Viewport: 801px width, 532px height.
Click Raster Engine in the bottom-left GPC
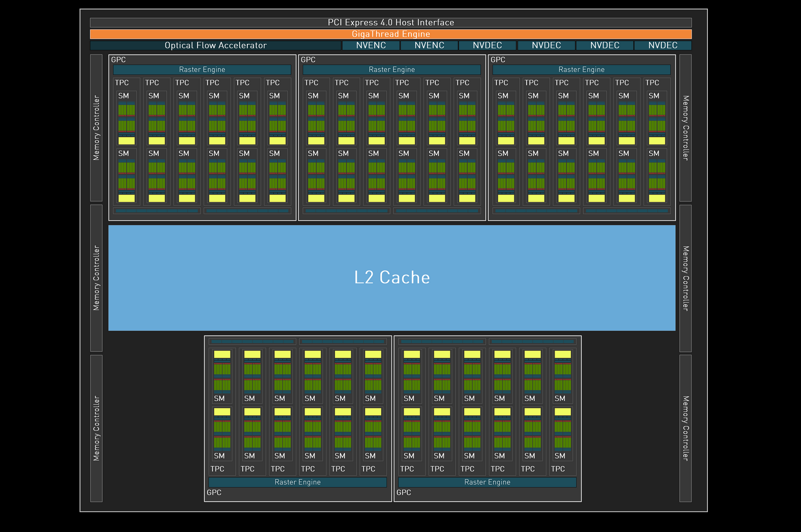tap(298, 482)
